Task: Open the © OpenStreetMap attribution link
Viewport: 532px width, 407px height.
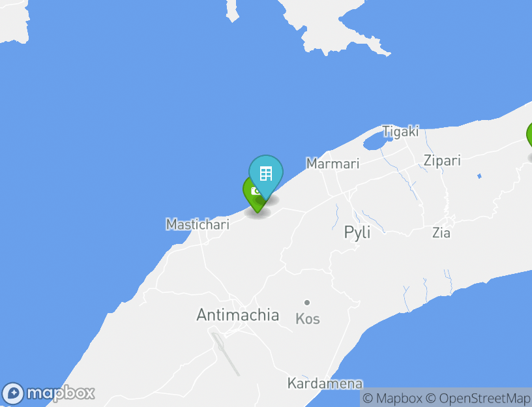Action: click(x=478, y=398)
